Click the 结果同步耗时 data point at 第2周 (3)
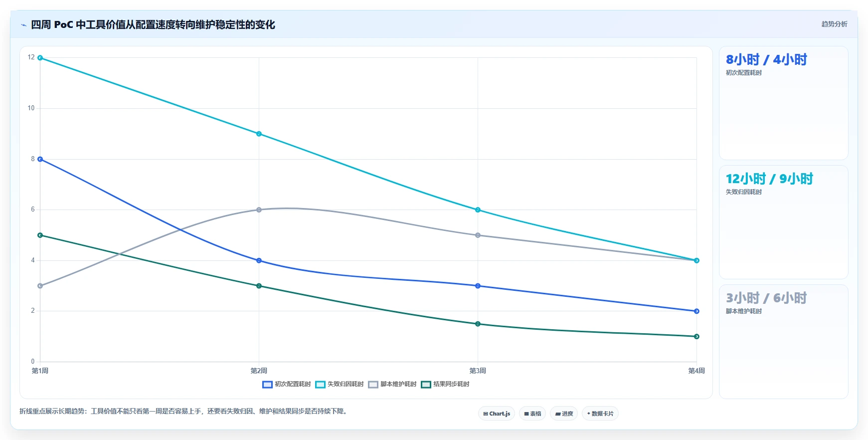868x440 pixels. (x=259, y=286)
